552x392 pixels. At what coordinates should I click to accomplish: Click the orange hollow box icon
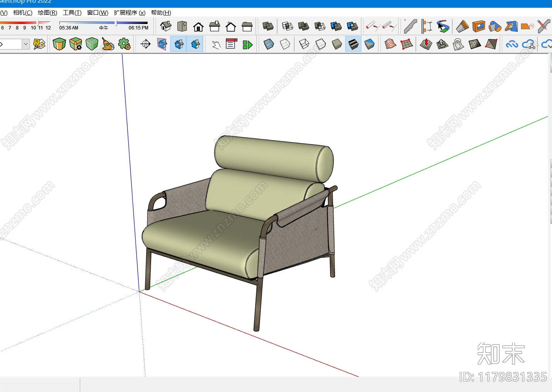click(x=479, y=26)
